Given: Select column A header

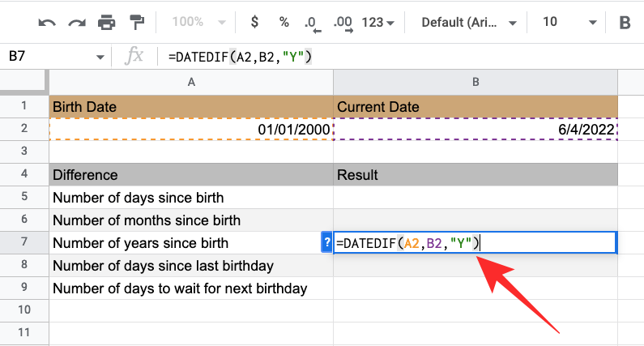Looking at the screenshot, I should (191, 82).
